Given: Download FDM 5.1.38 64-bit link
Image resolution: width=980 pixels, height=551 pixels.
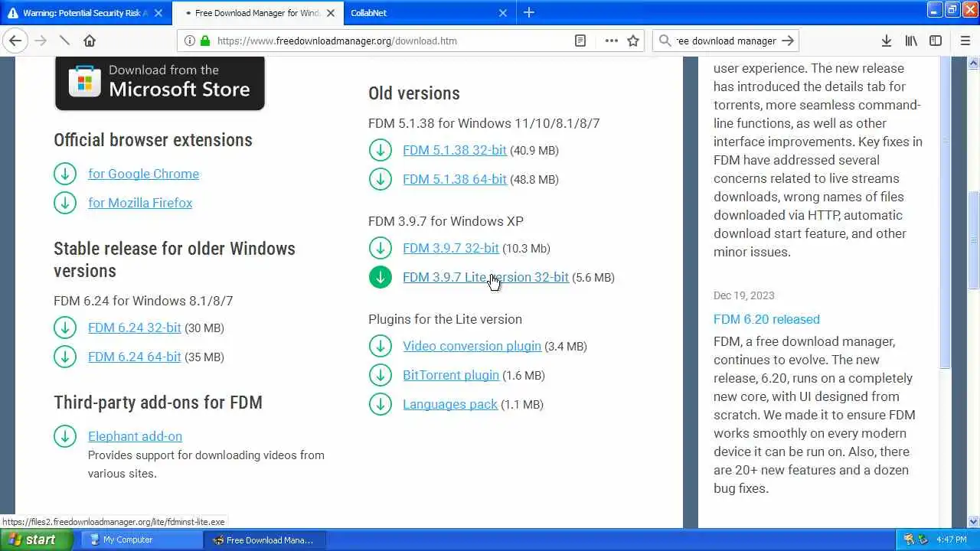Looking at the screenshot, I should [x=455, y=179].
